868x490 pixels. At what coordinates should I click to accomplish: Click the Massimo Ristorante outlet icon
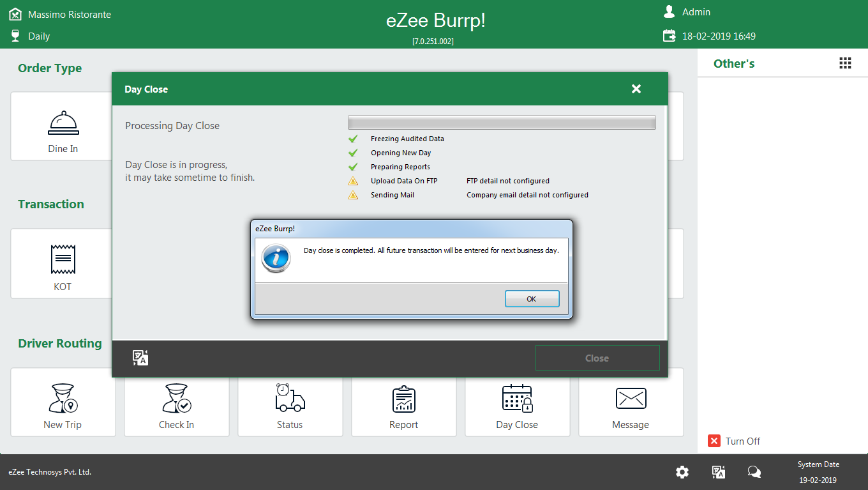pyautogui.click(x=15, y=13)
